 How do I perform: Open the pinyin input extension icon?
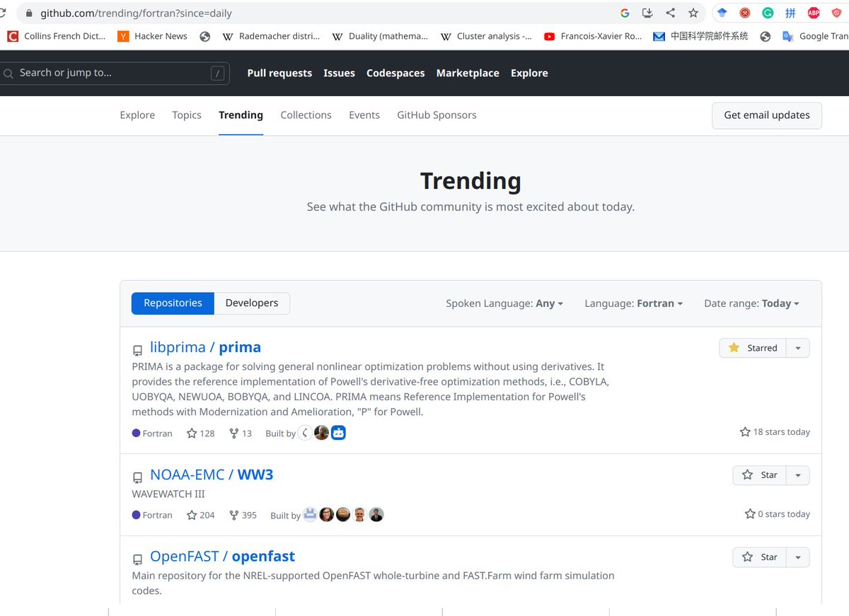point(790,13)
